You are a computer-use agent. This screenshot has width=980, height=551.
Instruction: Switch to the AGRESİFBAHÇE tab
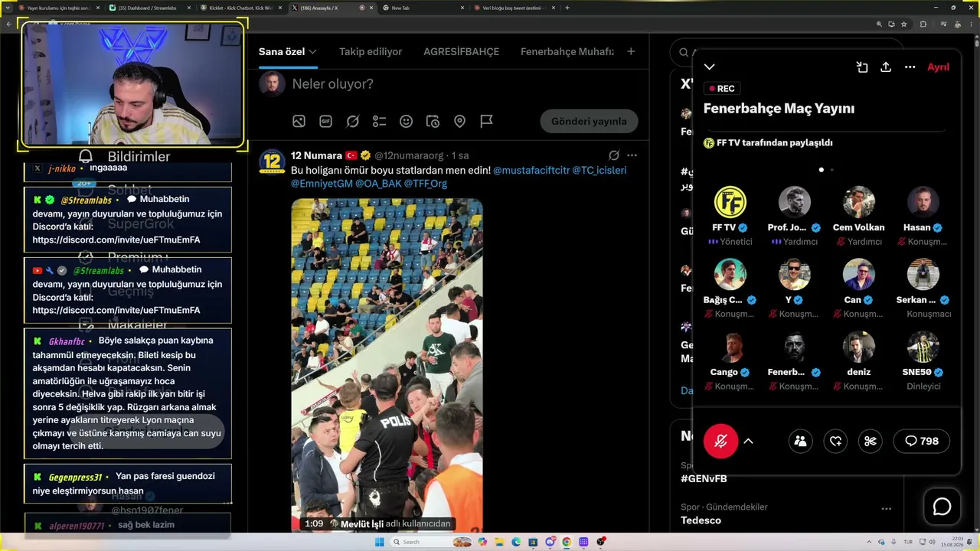[461, 52]
